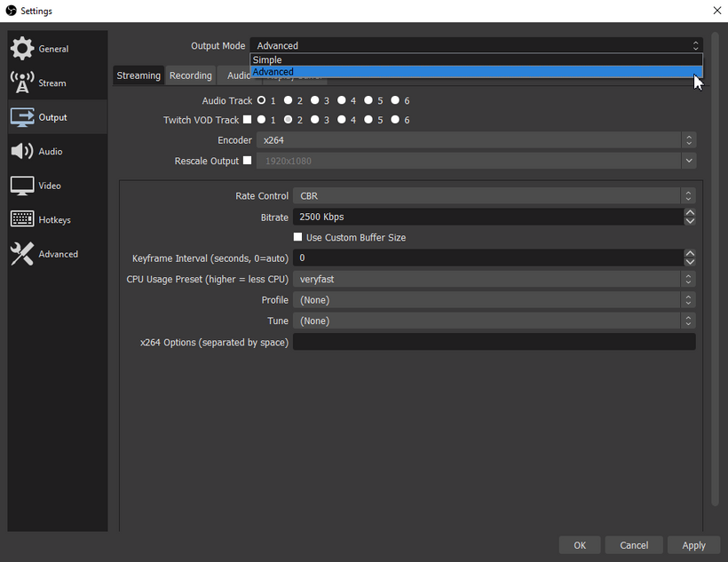Increase Keyframe Interval with up arrow
728x562 pixels.
690,254
